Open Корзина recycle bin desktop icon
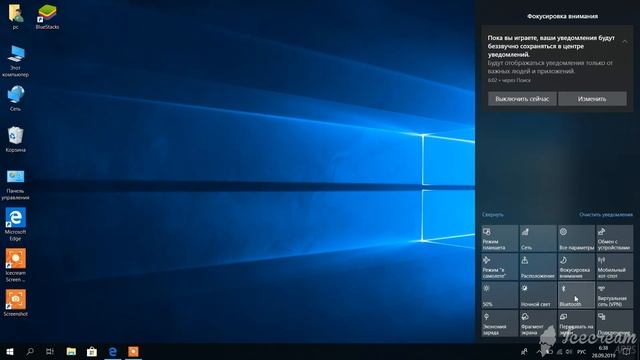Viewport: 640px width, 360px height. pyautogui.click(x=16, y=140)
